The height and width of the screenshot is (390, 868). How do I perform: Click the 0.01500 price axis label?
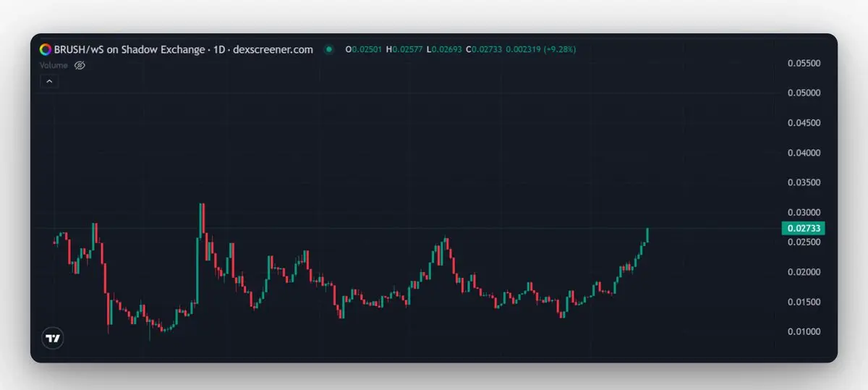(804, 302)
